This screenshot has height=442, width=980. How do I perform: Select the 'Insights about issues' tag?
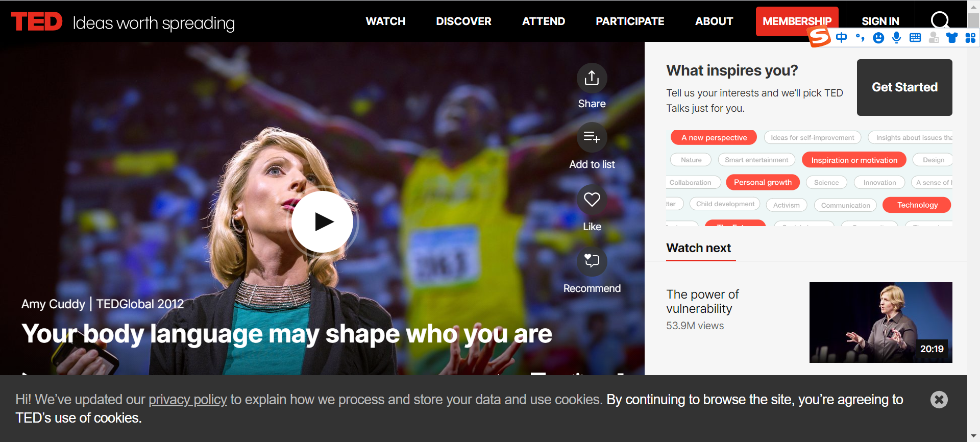coord(911,137)
